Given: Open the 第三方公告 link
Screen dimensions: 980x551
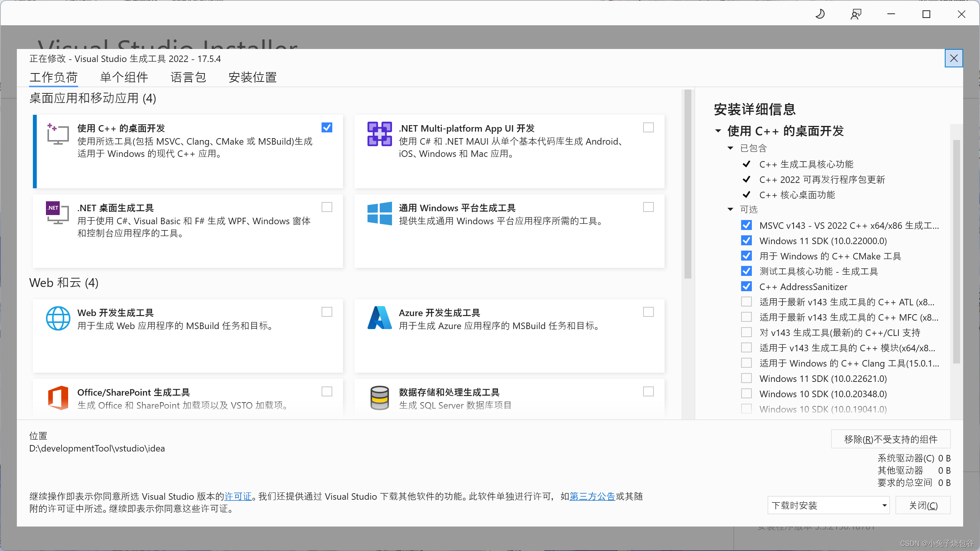Looking at the screenshot, I should [592, 496].
